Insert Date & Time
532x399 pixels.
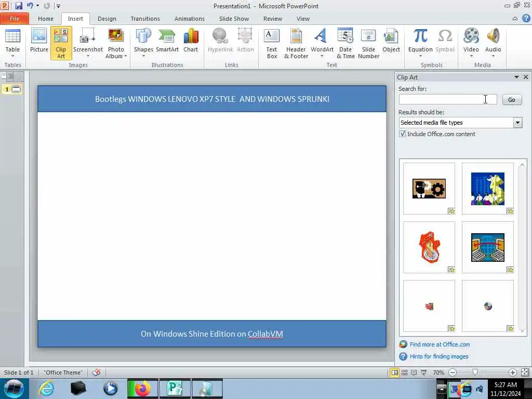345,43
